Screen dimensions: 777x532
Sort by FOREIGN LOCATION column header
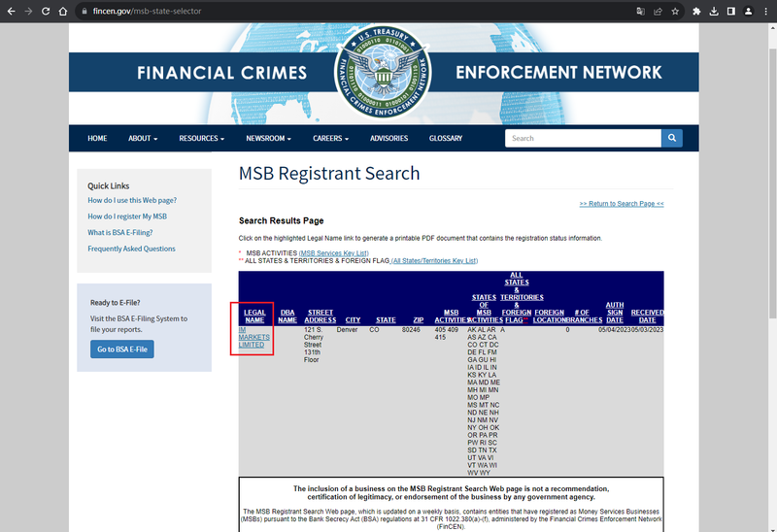tap(550, 316)
